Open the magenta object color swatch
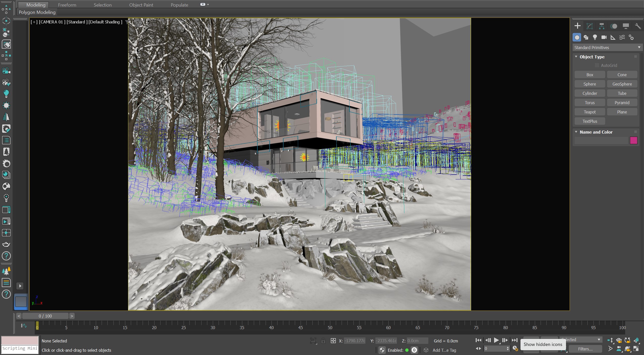 633,140
